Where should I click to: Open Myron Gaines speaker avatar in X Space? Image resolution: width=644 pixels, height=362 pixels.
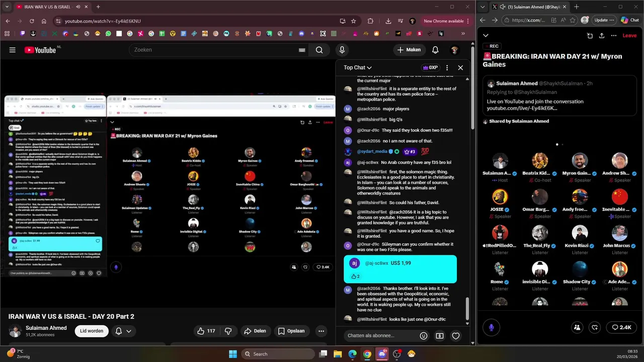580,161
